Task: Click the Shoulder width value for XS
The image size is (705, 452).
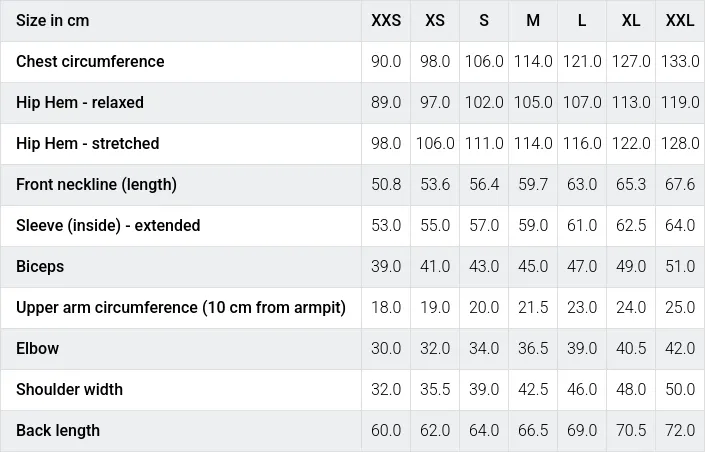Action: click(435, 389)
